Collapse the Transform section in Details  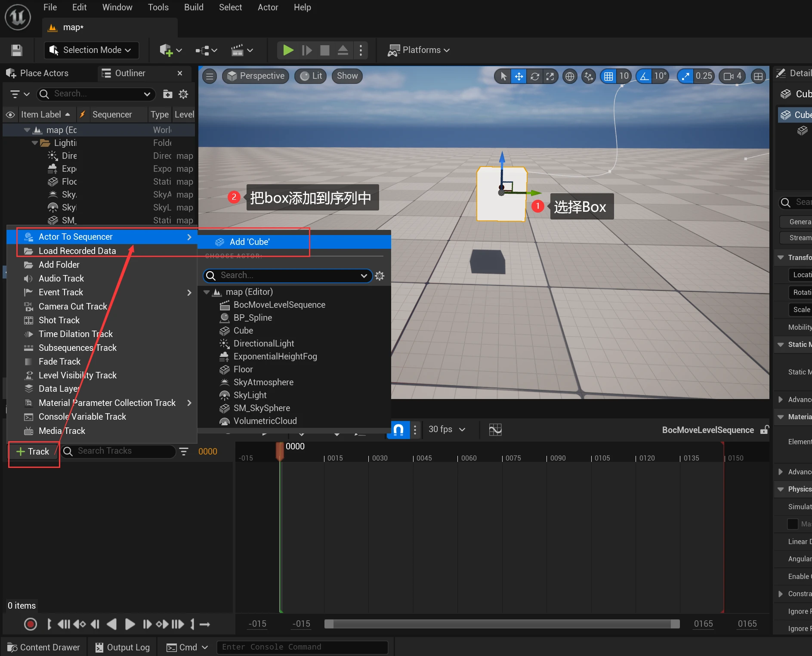pos(780,257)
